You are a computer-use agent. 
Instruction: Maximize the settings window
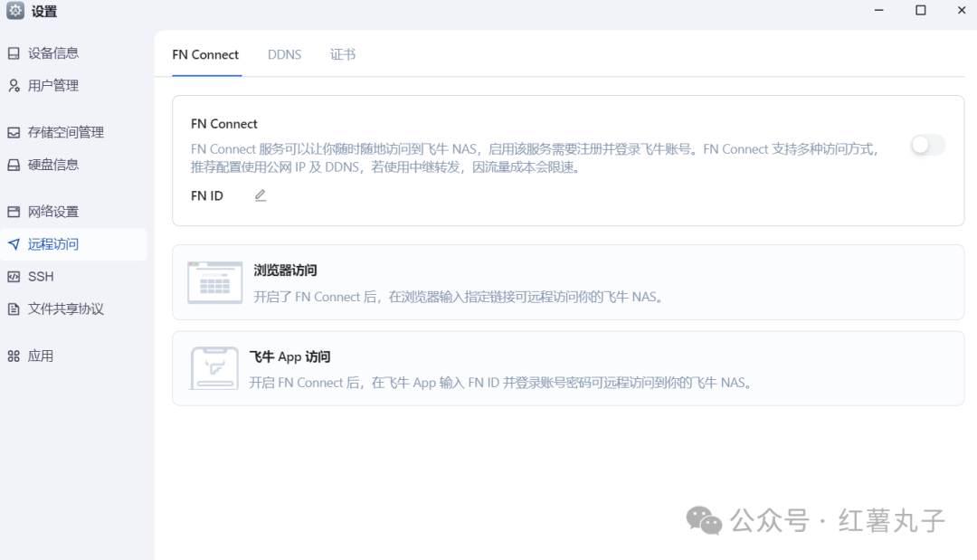pyautogui.click(x=920, y=11)
